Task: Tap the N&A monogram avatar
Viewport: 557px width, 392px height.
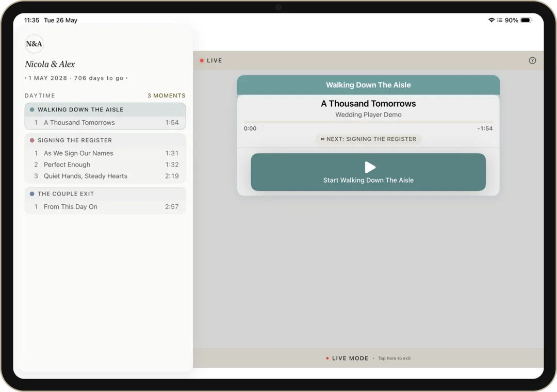Action: [x=34, y=44]
